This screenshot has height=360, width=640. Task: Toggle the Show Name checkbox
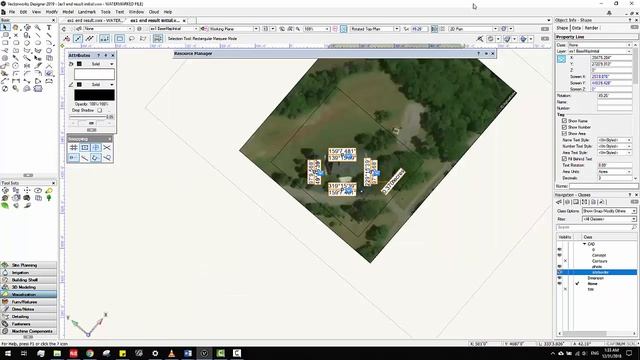coord(564,121)
